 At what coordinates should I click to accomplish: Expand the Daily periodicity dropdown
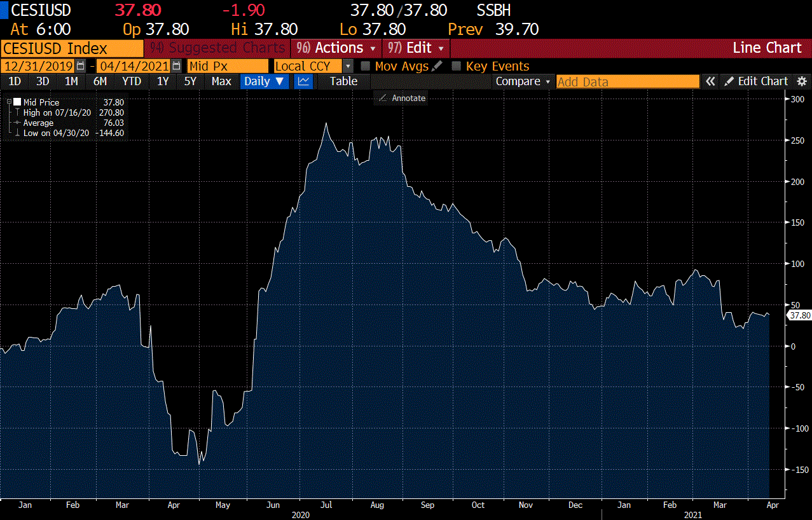tap(265, 81)
